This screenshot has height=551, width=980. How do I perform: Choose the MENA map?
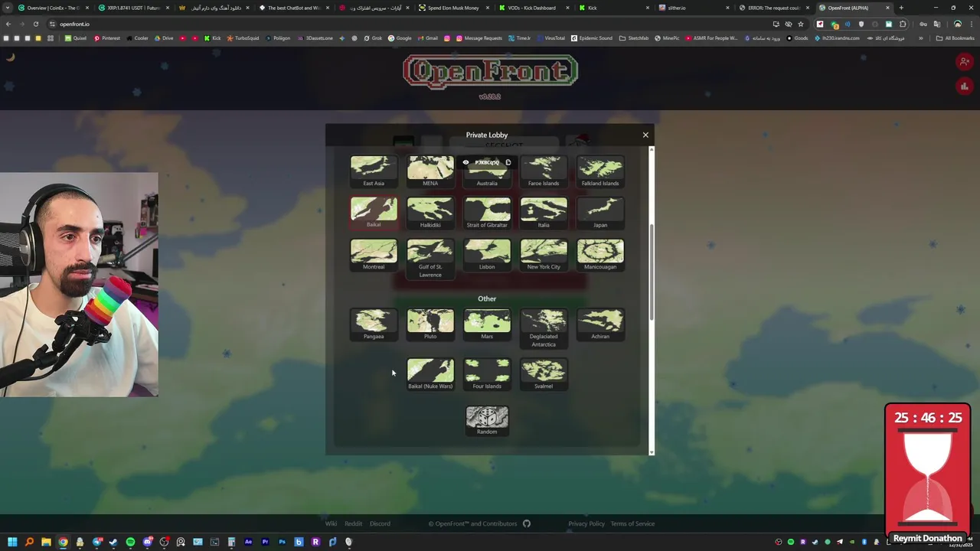[430, 171]
